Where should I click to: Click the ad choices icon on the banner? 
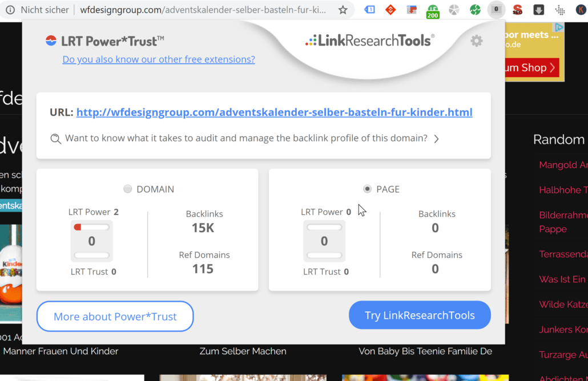559,27
